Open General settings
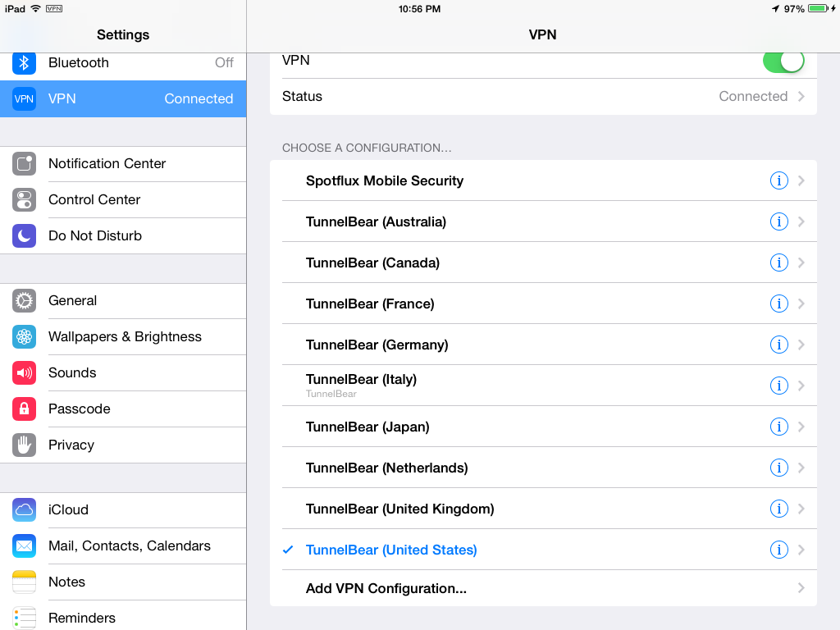 pyautogui.click(x=123, y=300)
